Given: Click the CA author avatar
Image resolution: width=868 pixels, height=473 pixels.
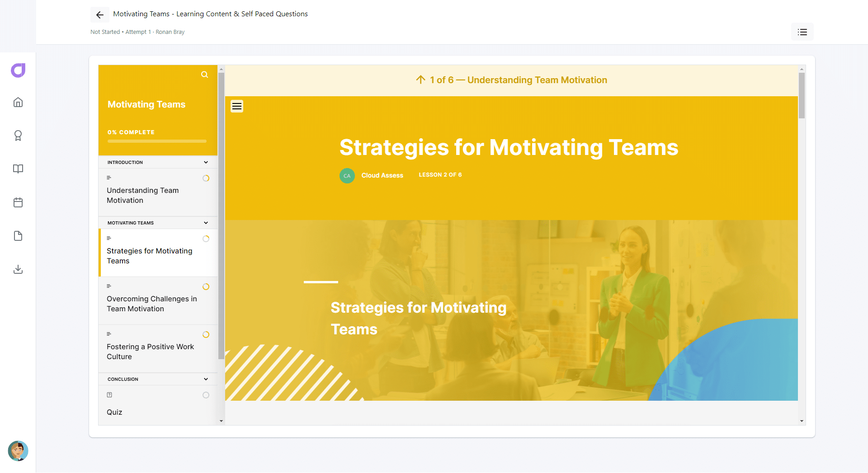Looking at the screenshot, I should pyautogui.click(x=347, y=176).
